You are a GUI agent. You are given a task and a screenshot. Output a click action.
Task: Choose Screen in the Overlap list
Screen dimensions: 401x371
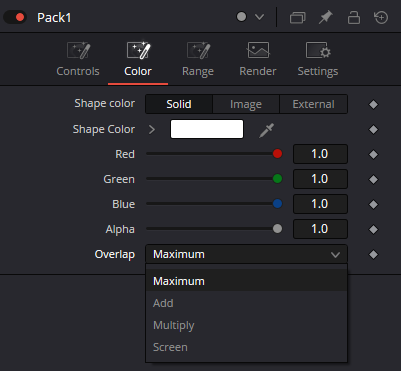click(x=246, y=347)
